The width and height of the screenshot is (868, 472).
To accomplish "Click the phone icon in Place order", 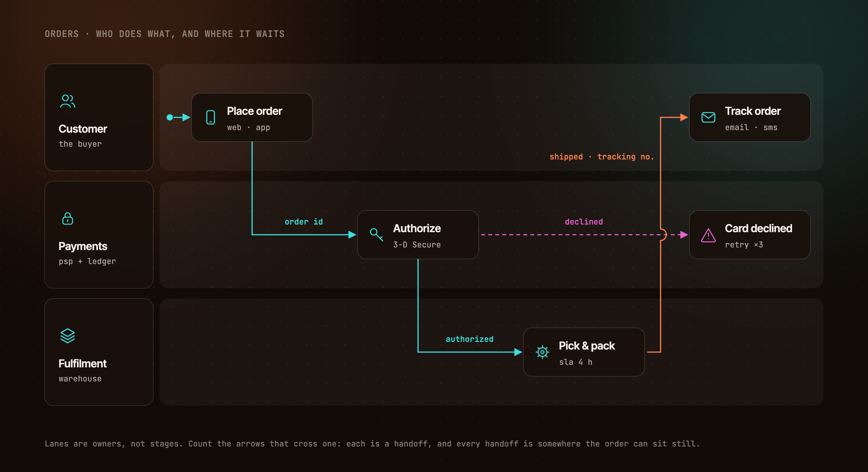I will [211, 117].
